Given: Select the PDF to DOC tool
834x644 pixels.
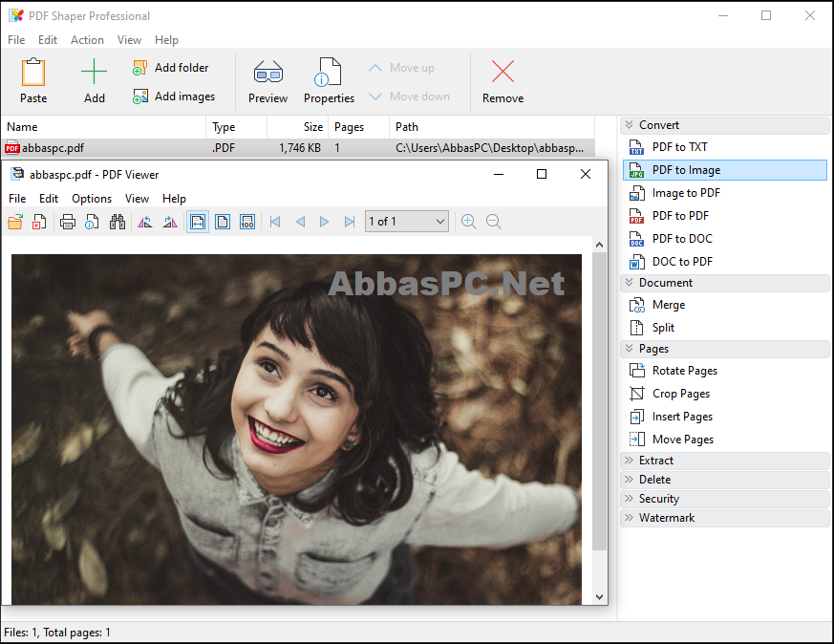Looking at the screenshot, I should [724, 239].
